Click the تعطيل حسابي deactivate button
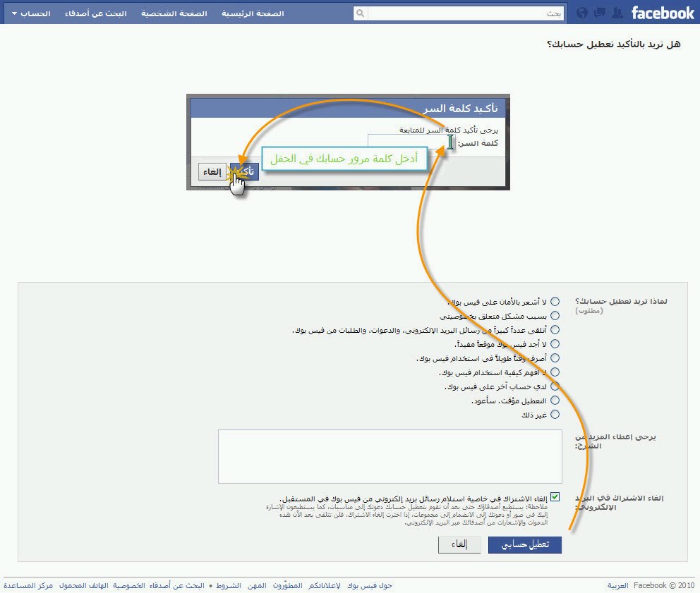The width and height of the screenshot is (700, 593). point(525,545)
